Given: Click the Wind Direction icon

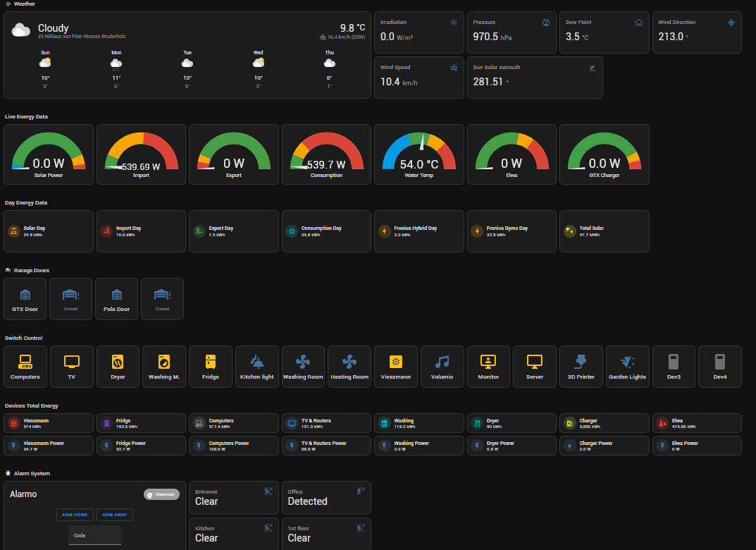Looking at the screenshot, I should [x=731, y=23].
